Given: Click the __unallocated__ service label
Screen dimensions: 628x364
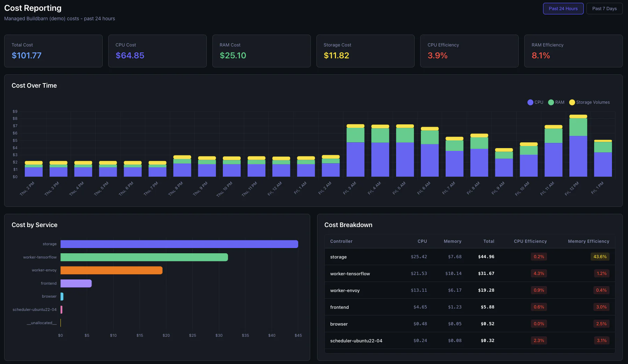Looking at the screenshot, I should click(x=42, y=323).
